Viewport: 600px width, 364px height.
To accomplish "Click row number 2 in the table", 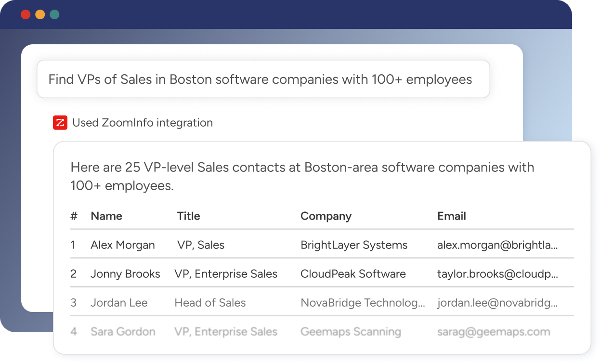I will [x=73, y=274].
